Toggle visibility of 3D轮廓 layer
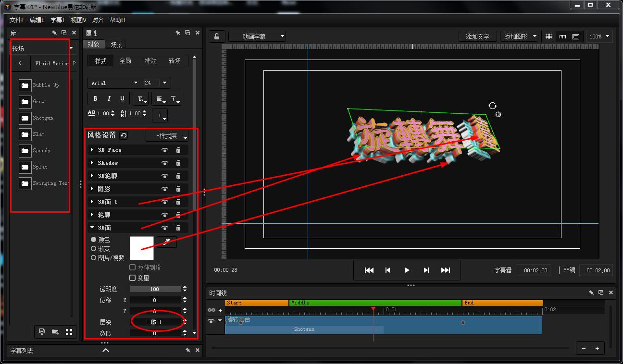This screenshot has width=623, height=364. [x=165, y=176]
